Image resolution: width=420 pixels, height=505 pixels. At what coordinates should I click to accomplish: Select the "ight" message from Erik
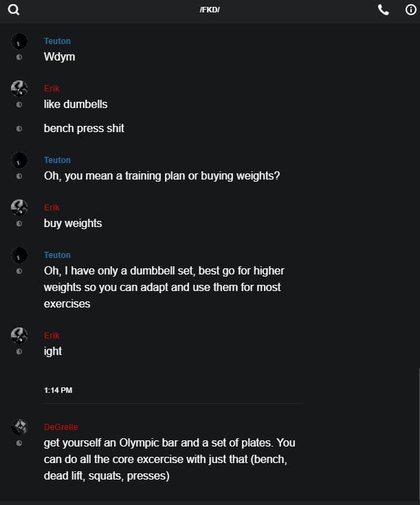coord(53,351)
